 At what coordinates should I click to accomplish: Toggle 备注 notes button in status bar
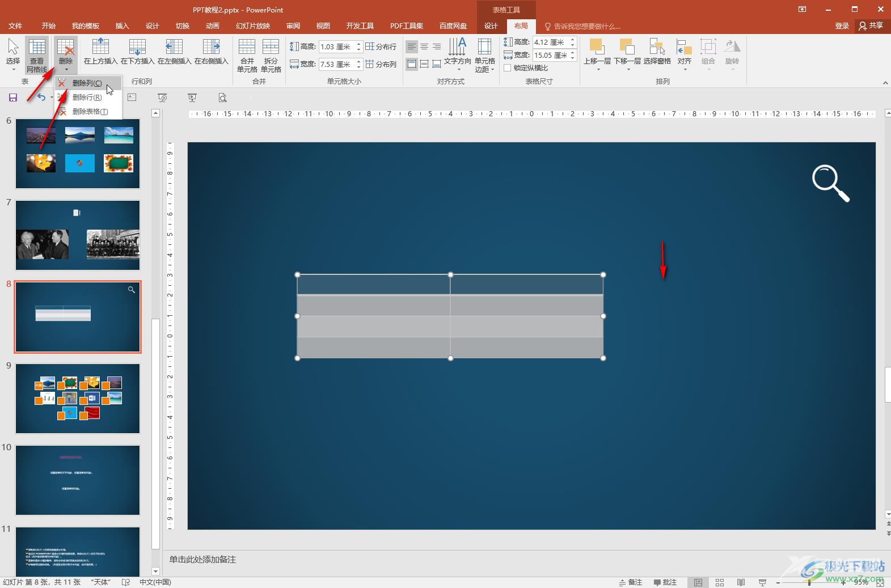[631, 582]
